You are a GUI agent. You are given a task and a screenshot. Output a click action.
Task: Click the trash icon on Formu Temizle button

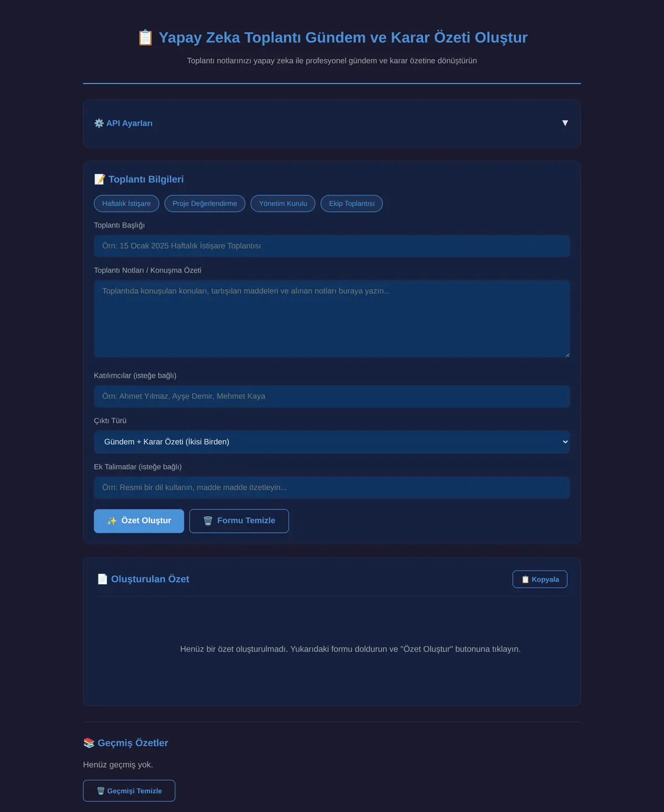point(208,521)
